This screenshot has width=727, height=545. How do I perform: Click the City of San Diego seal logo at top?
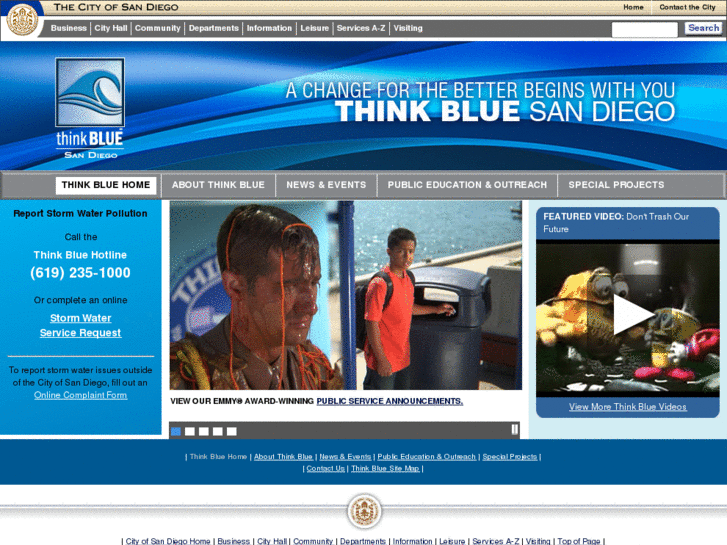22,19
